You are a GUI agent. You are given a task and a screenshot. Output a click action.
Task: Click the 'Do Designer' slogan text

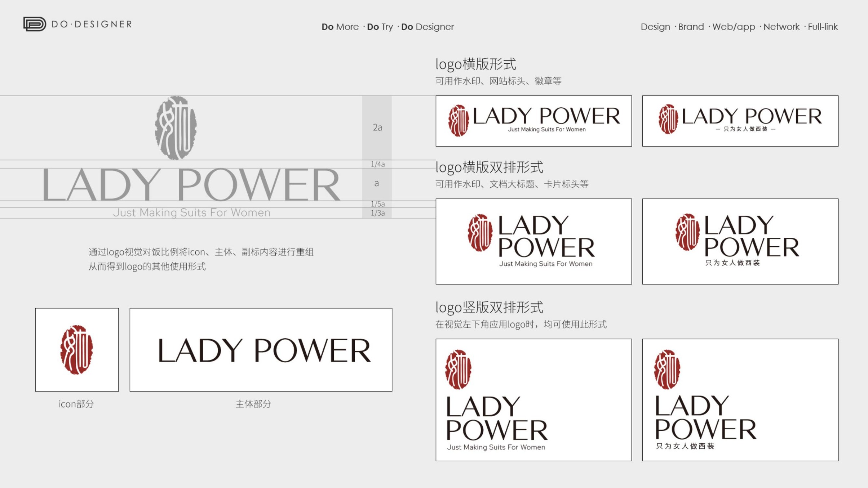pos(428,27)
